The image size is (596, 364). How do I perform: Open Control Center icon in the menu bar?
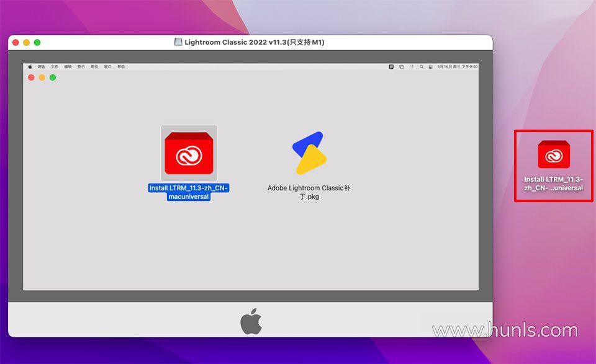[431, 67]
